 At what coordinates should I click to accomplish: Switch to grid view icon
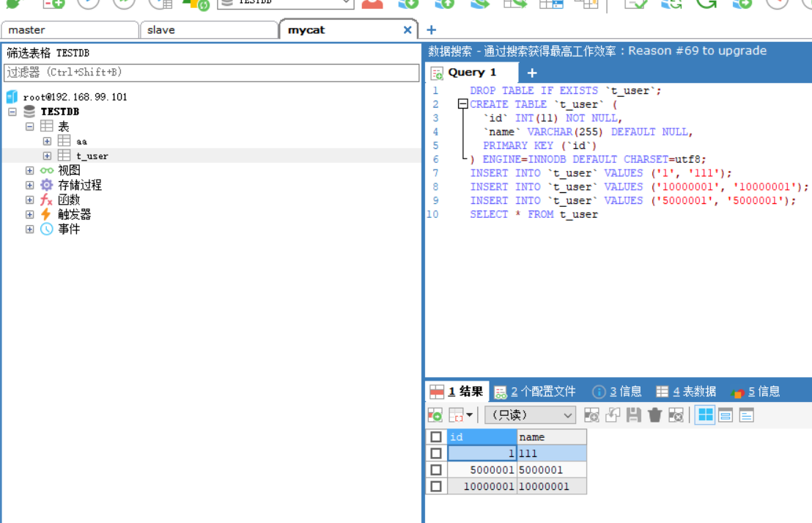click(x=705, y=415)
